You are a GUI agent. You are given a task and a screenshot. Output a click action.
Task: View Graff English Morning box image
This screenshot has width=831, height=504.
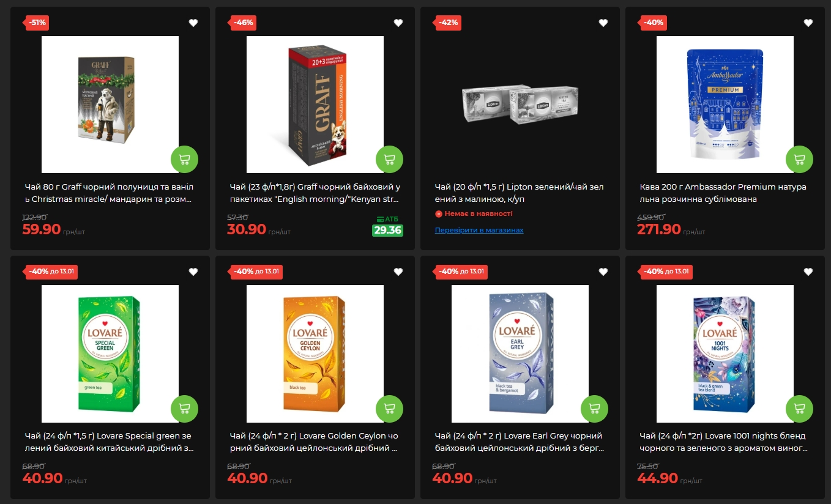pyautogui.click(x=315, y=105)
